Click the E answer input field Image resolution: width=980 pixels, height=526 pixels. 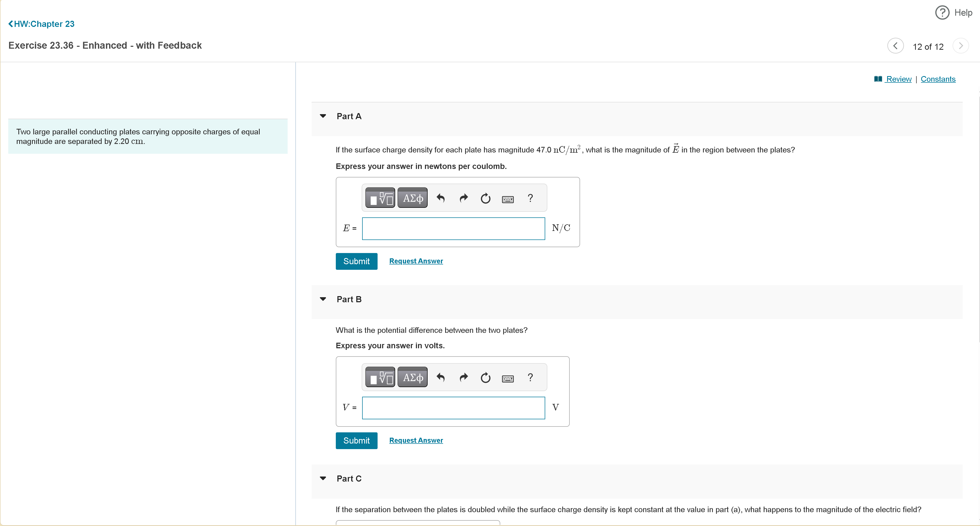[x=453, y=229]
